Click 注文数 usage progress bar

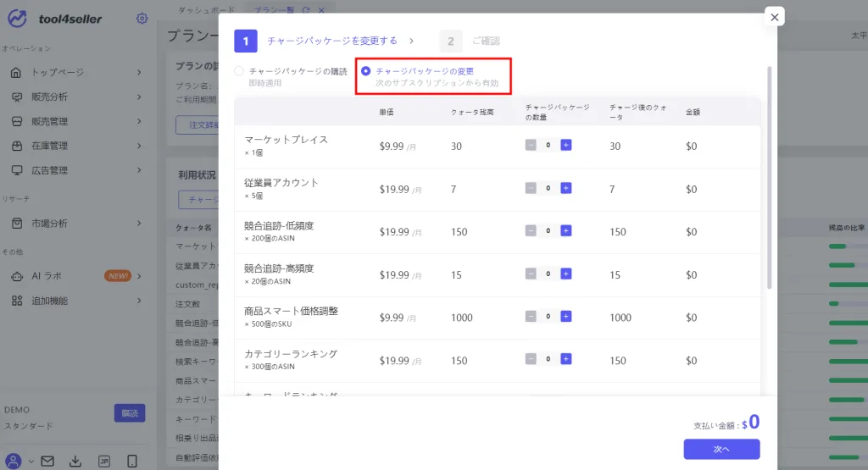pyautogui.click(x=848, y=303)
